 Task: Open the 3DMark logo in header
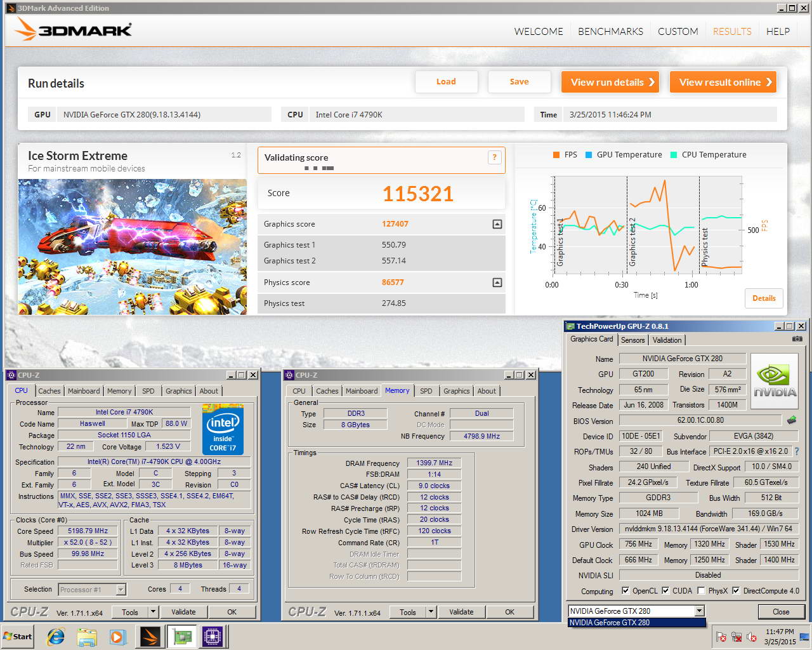tap(73, 30)
